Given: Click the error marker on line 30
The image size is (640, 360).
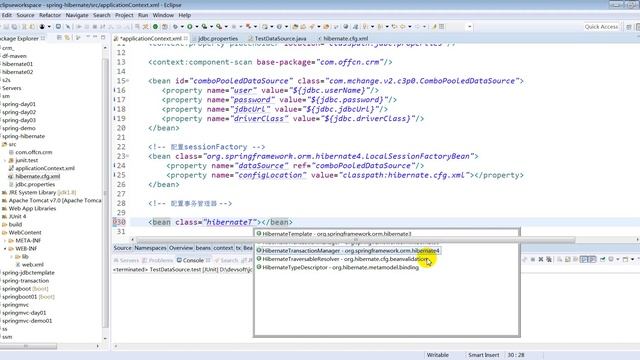Looking at the screenshot, I should click(115, 222).
